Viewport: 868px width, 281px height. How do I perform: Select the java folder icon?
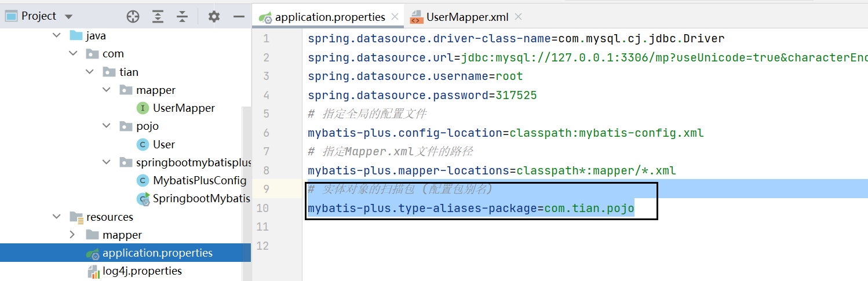point(76,35)
